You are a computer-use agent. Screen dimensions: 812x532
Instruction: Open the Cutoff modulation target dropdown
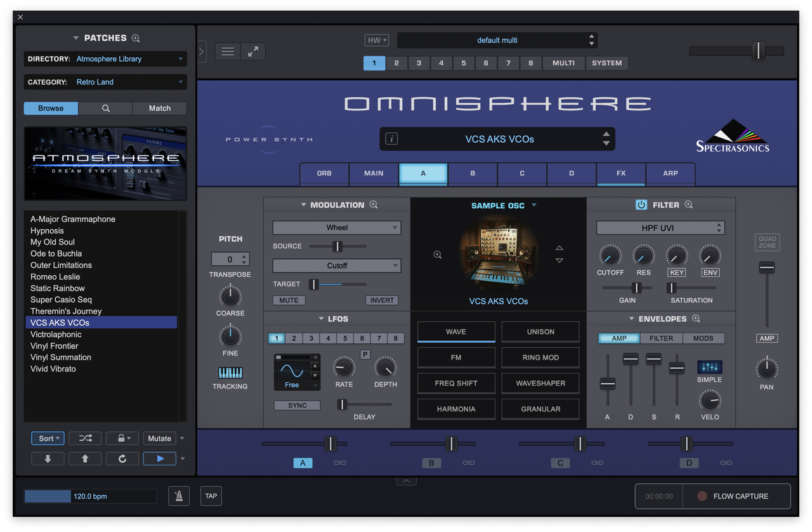pos(337,265)
